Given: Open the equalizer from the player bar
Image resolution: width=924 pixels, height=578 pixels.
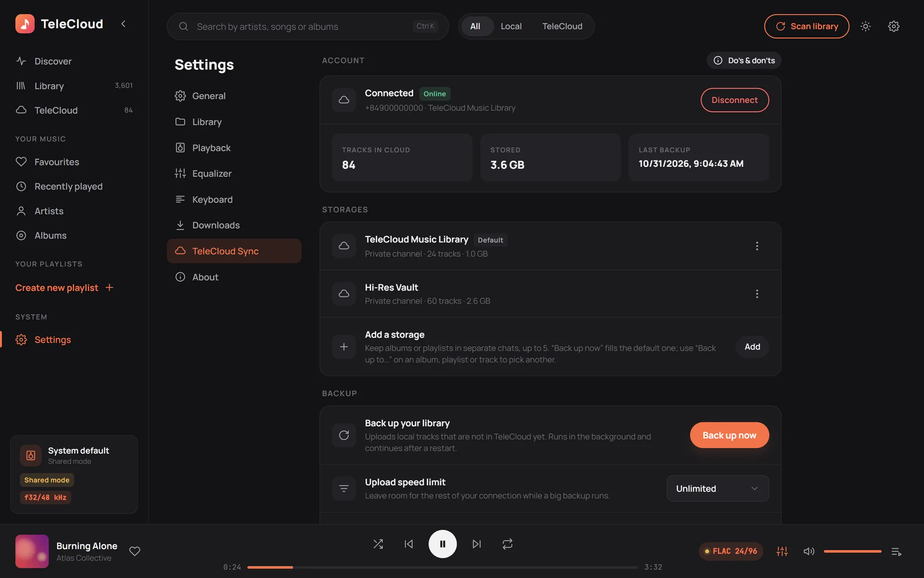Looking at the screenshot, I should click(782, 552).
